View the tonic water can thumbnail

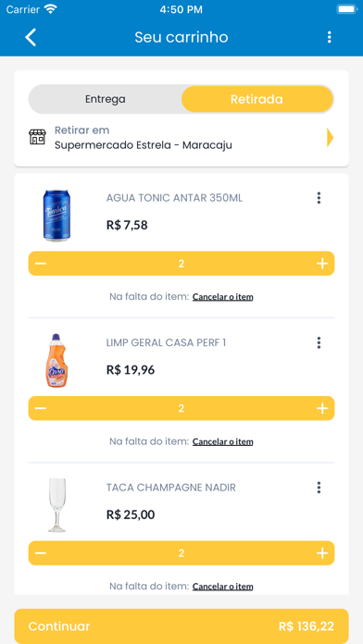point(56,215)
